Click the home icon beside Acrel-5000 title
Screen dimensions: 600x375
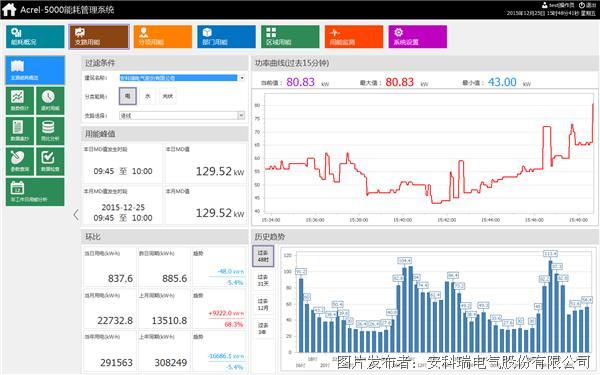pyautogui.click(x=9, y=10)
